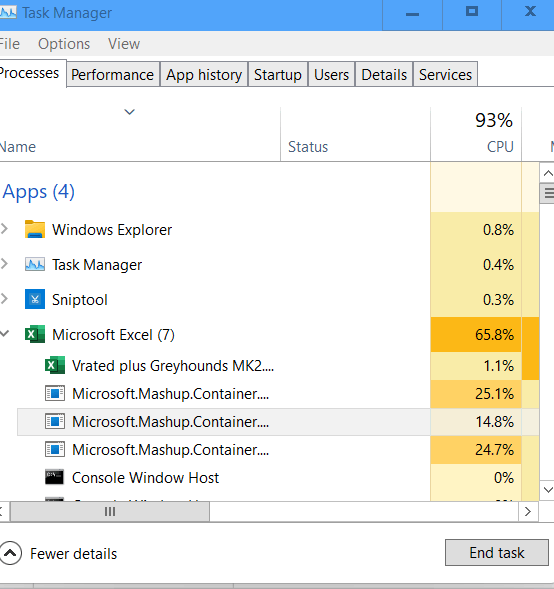
Task: Click the 14.8% CPU value cell
Action: [x=476, y=421]
